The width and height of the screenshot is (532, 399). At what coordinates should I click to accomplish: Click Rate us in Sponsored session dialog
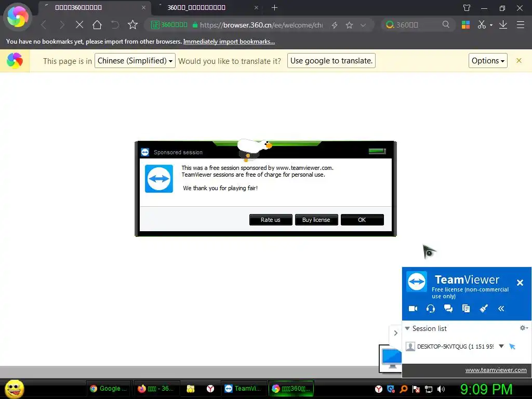271,220
